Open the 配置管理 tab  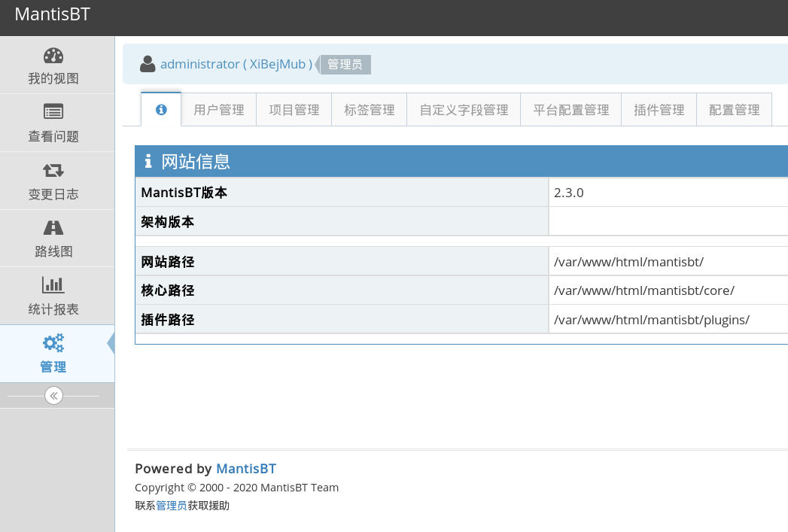(735, 110)
